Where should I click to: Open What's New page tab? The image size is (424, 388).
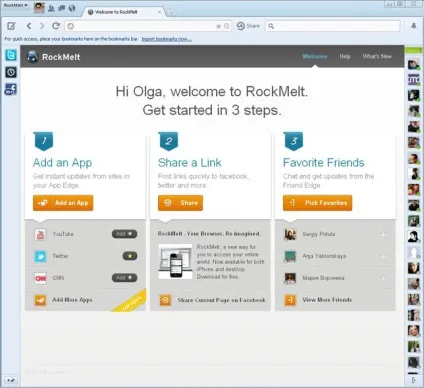pyautogui.click(x=377, y=56)
